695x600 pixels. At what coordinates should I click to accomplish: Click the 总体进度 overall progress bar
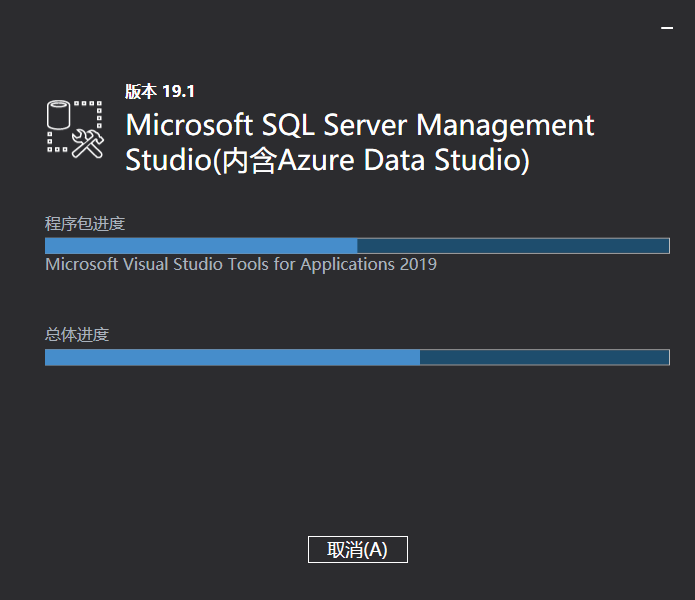[357, 357]
